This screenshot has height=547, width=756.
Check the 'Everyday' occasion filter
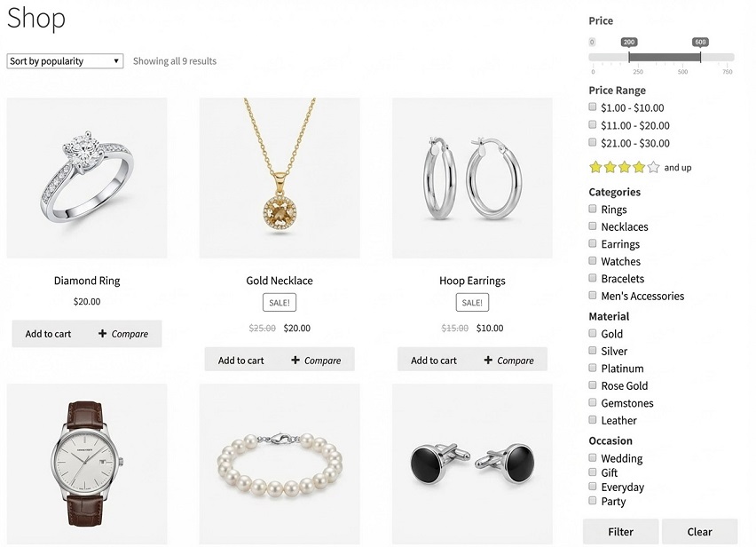(593, 487)
